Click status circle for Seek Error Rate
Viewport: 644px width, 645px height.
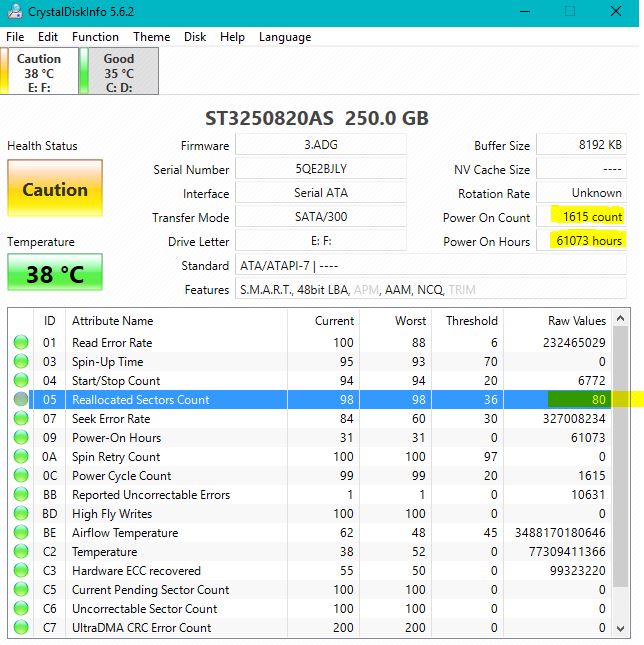pos(21,418)
